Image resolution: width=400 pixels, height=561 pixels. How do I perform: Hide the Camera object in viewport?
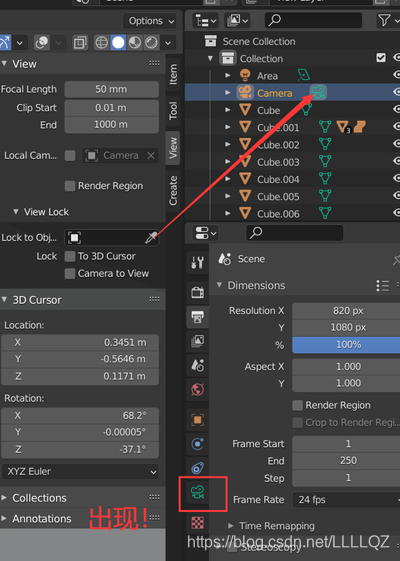(x=396, y=92)
